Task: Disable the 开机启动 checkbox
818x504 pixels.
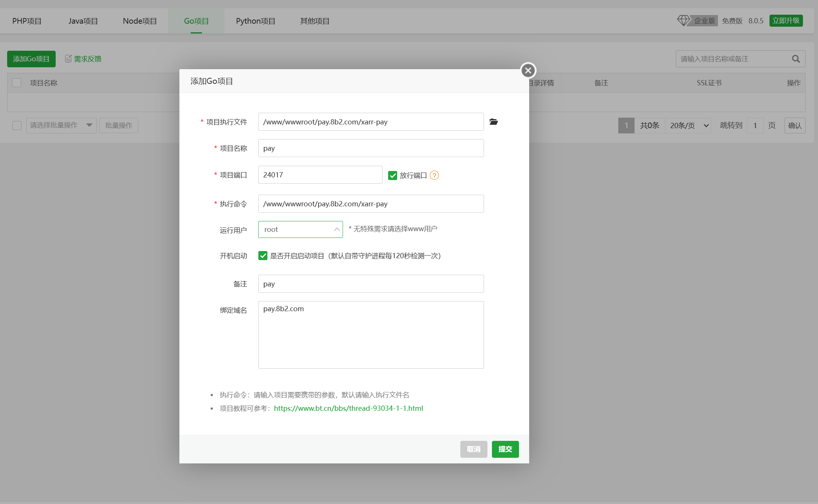Action: click(x=263, y=256)
